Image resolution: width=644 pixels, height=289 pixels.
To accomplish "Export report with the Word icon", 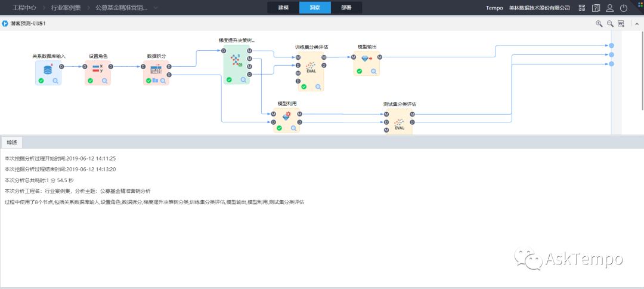I will tap(621, 24).
